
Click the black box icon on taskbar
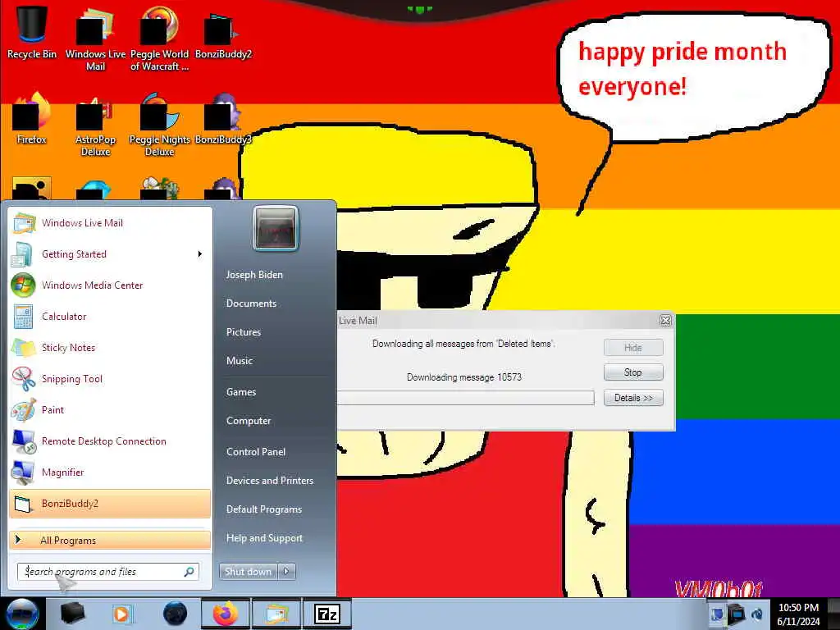pyautogui.click(x=73, y=614)
